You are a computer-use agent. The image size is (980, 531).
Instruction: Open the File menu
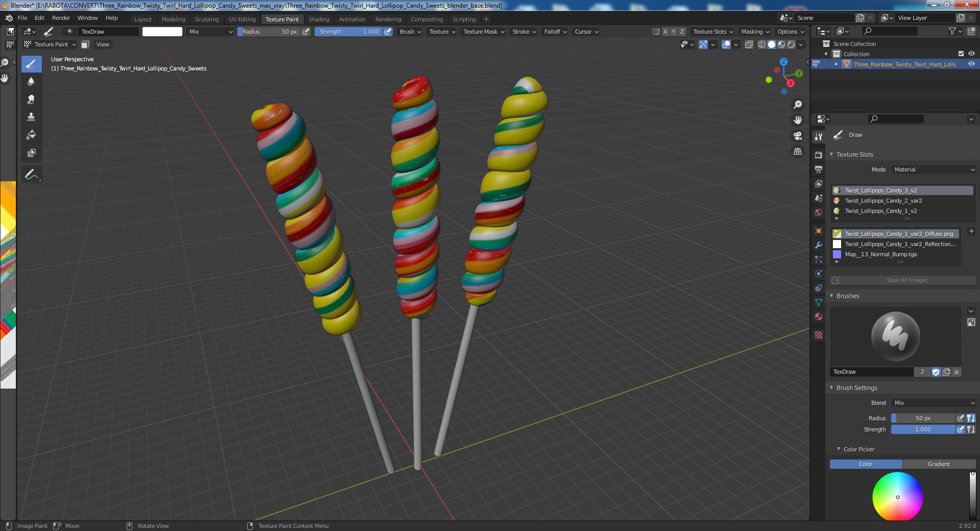click(x=22, y=18)
